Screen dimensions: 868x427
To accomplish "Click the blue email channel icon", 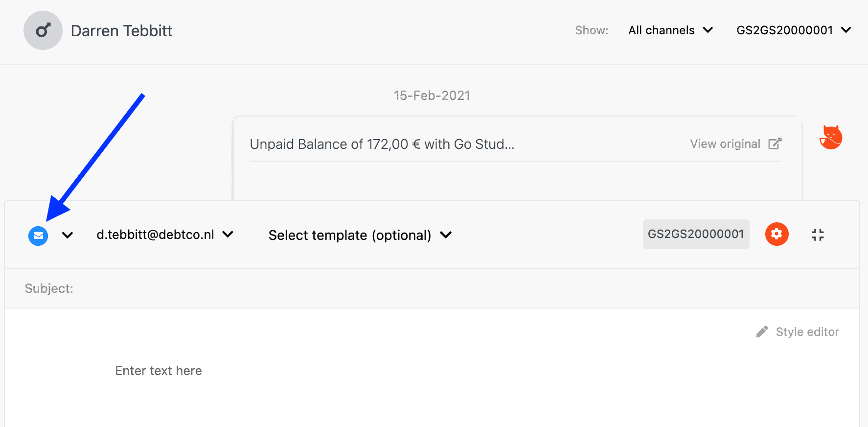I will tap(38, 236).
